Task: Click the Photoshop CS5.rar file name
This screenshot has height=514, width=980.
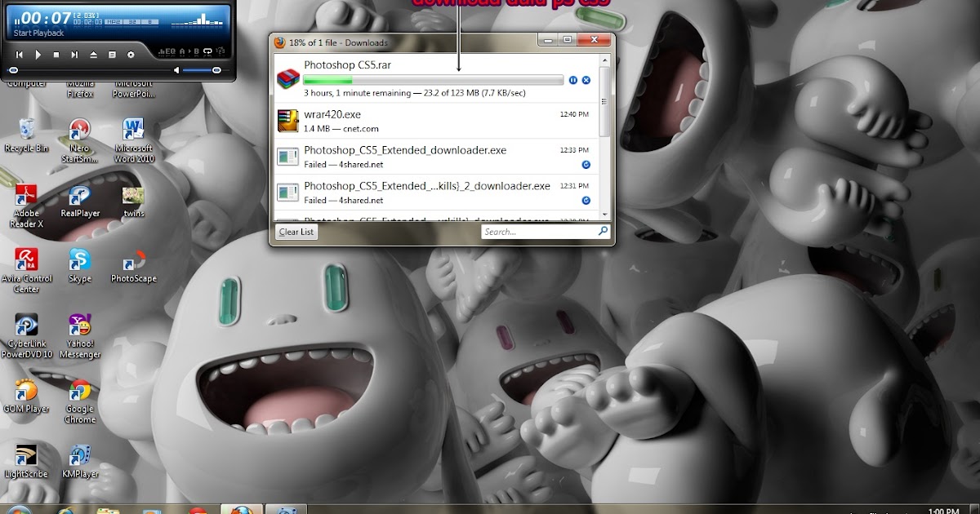Action: tap(347, 64)
